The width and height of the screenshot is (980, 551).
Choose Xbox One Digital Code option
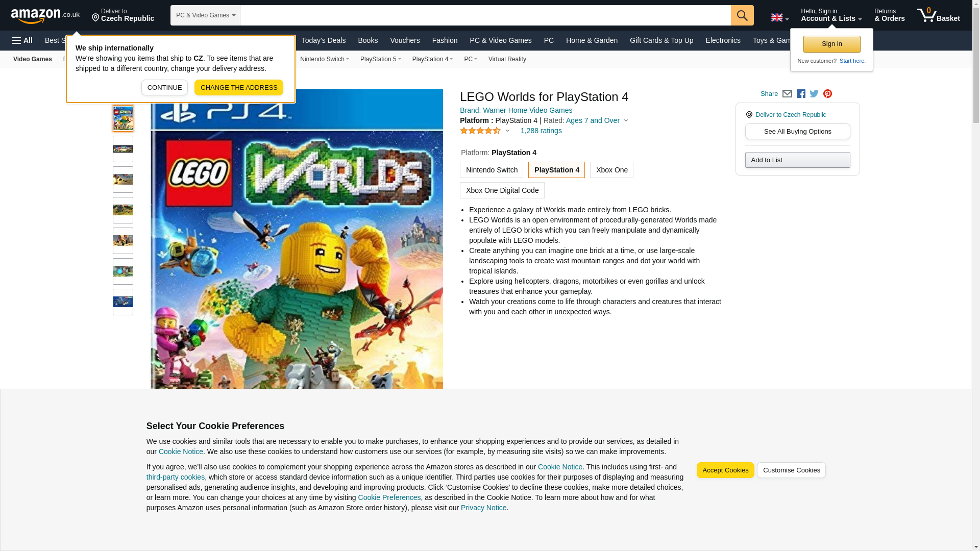coord(502,190)
